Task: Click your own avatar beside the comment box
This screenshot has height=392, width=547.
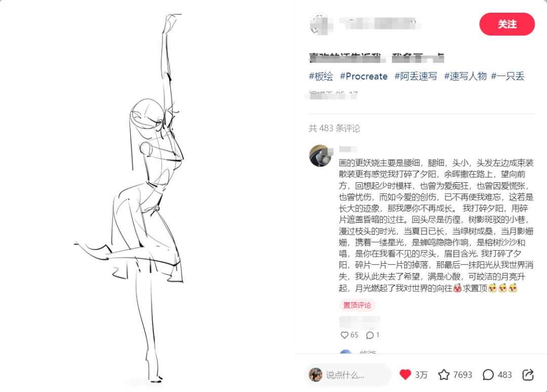Action: pyautogui.click(x=316, y=375)
